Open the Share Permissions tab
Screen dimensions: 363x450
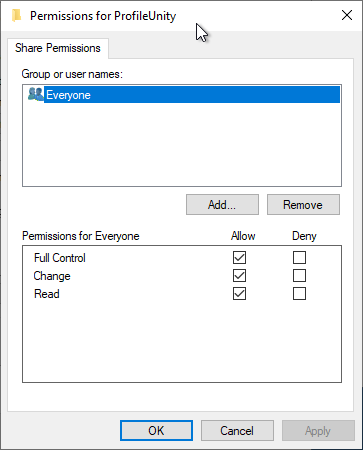(x=58, y=48)
